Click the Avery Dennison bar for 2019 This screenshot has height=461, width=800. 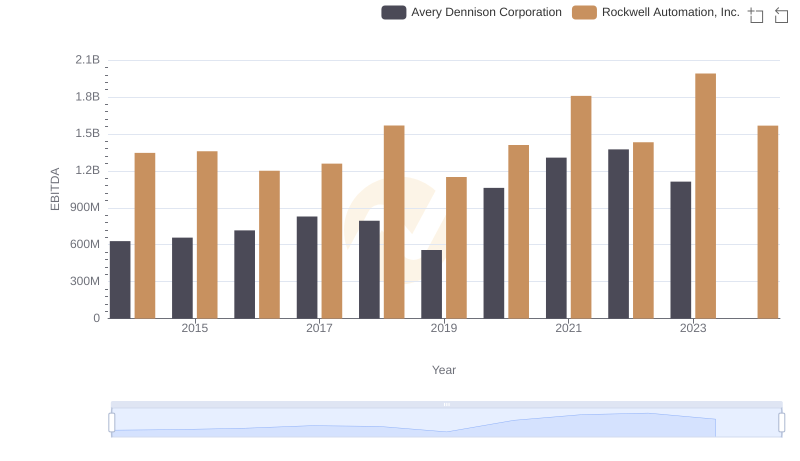[432, 284]
